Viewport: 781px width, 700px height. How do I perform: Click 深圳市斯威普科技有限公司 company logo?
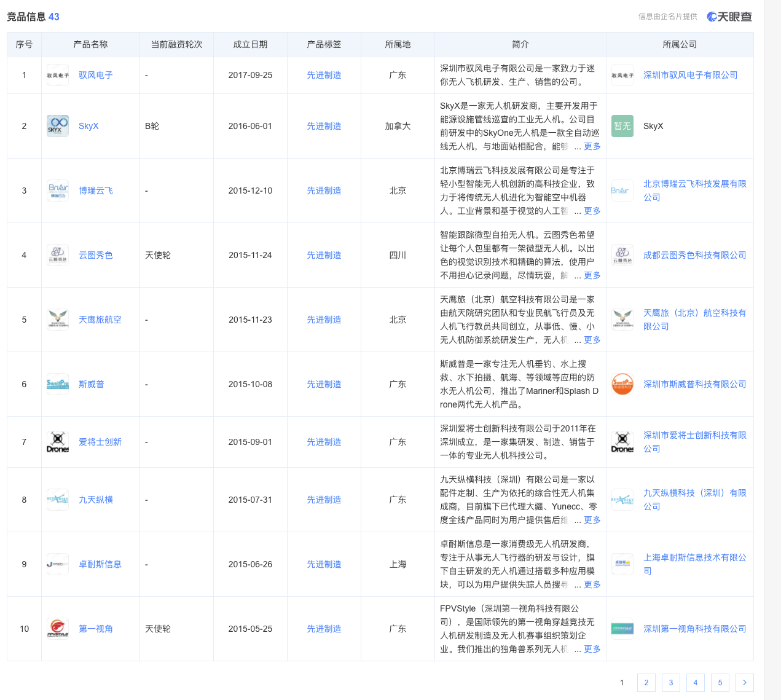click(622, 384)
